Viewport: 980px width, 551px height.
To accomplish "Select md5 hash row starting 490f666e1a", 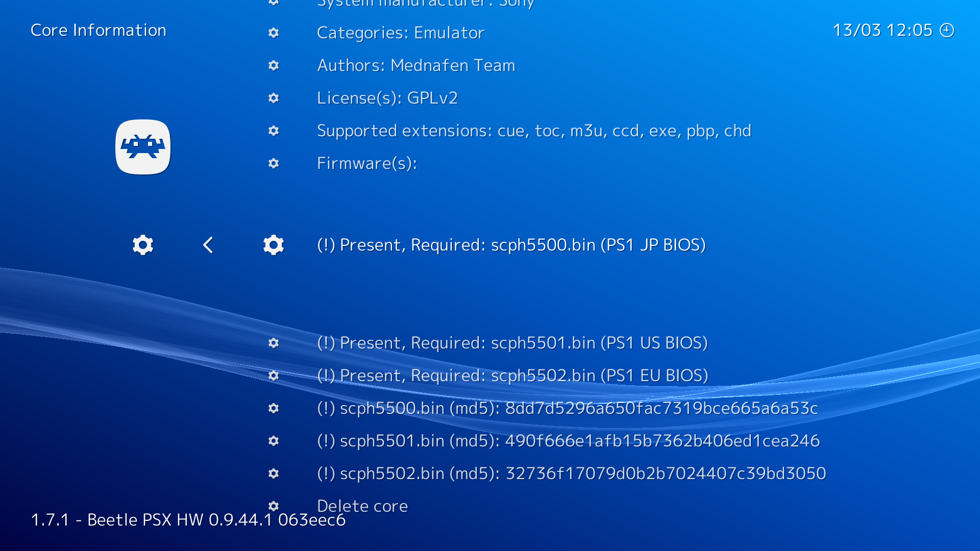I will pos(569,441).
